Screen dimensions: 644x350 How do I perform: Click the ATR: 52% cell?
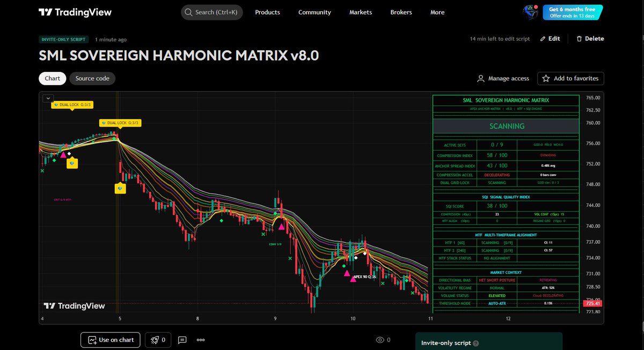[548, 288]
